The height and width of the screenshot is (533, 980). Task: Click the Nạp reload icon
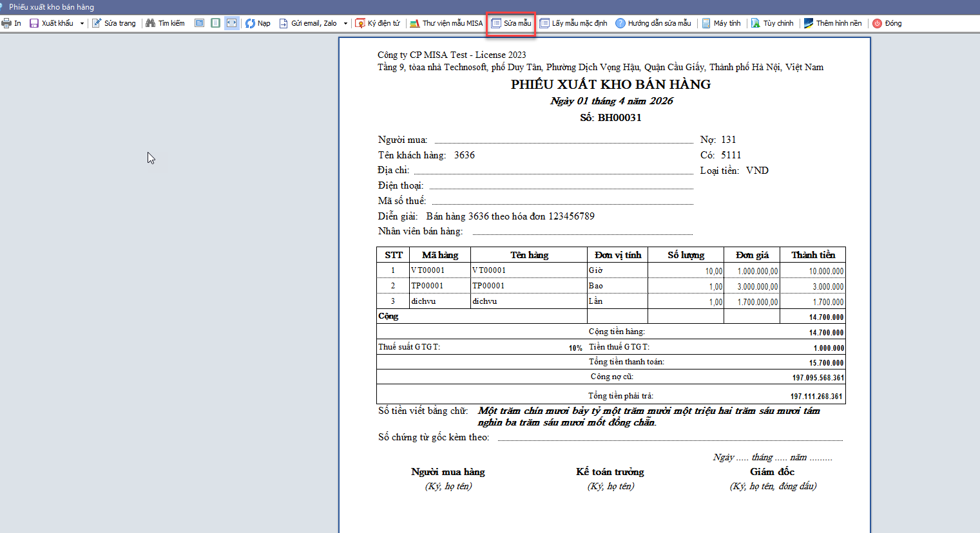click(x=251, y=23)
